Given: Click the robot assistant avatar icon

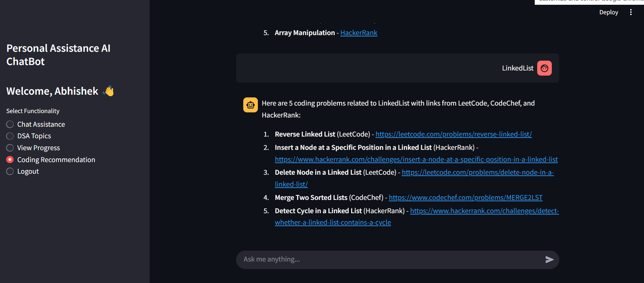Looking at the screenshot, I should click(x=250, y=105).
